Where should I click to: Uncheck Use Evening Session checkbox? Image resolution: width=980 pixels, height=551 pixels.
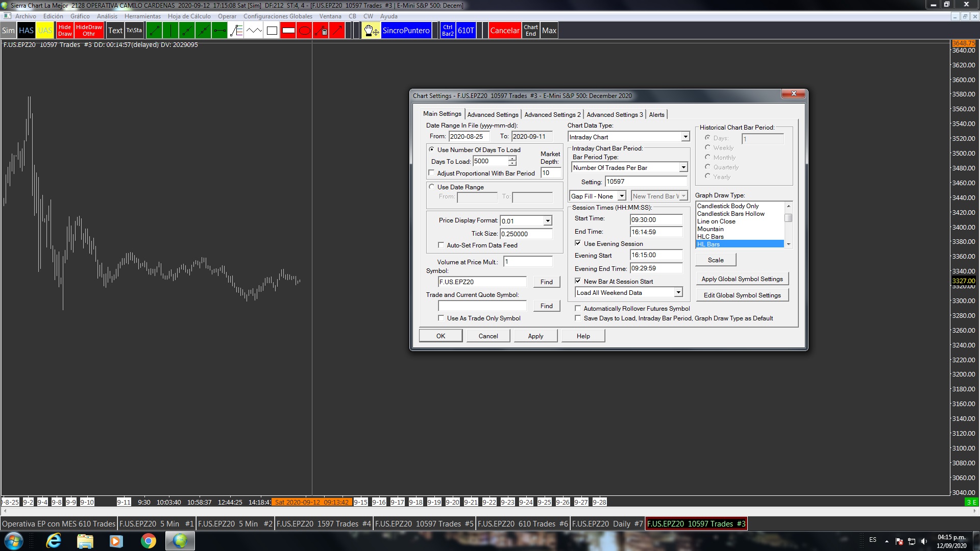[x=578, y=243]
